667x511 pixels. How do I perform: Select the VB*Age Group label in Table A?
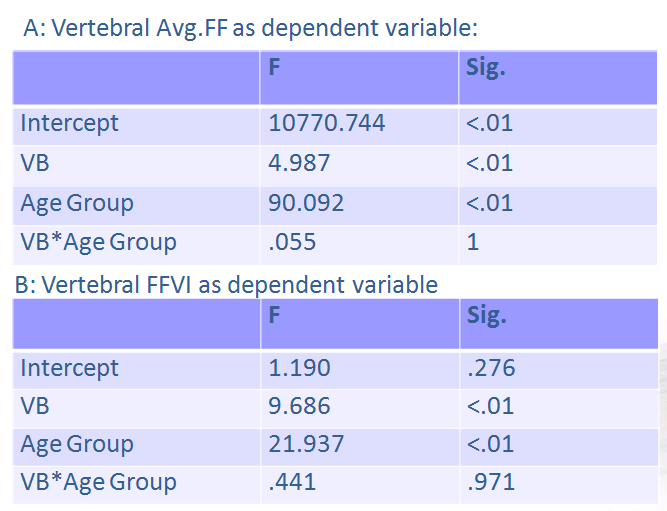point(98,242)
